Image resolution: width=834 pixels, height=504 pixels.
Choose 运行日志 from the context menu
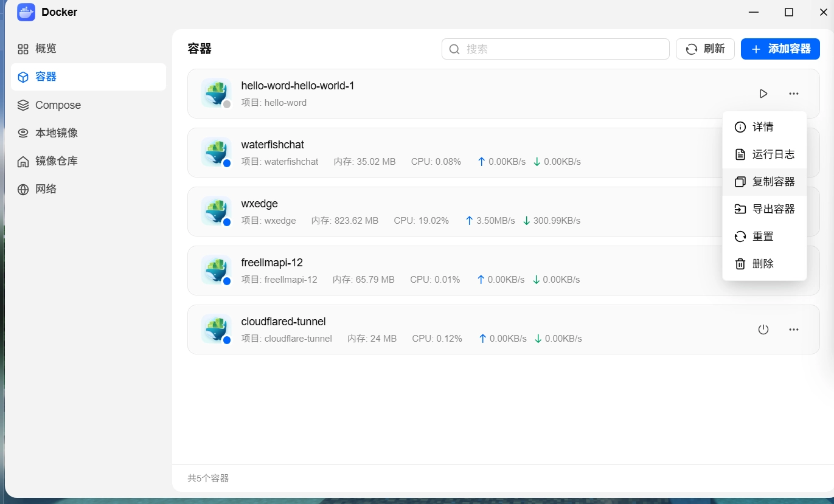[765, 154]
